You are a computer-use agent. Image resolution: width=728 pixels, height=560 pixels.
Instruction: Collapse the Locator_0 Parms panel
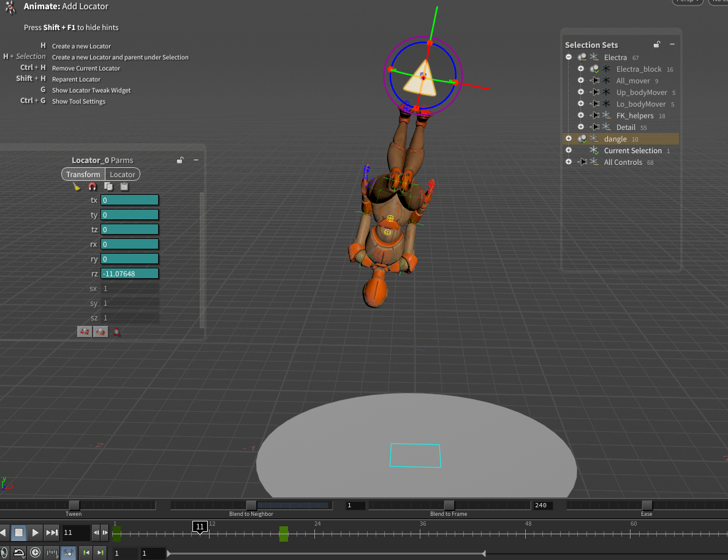click(x=196, y=160)
